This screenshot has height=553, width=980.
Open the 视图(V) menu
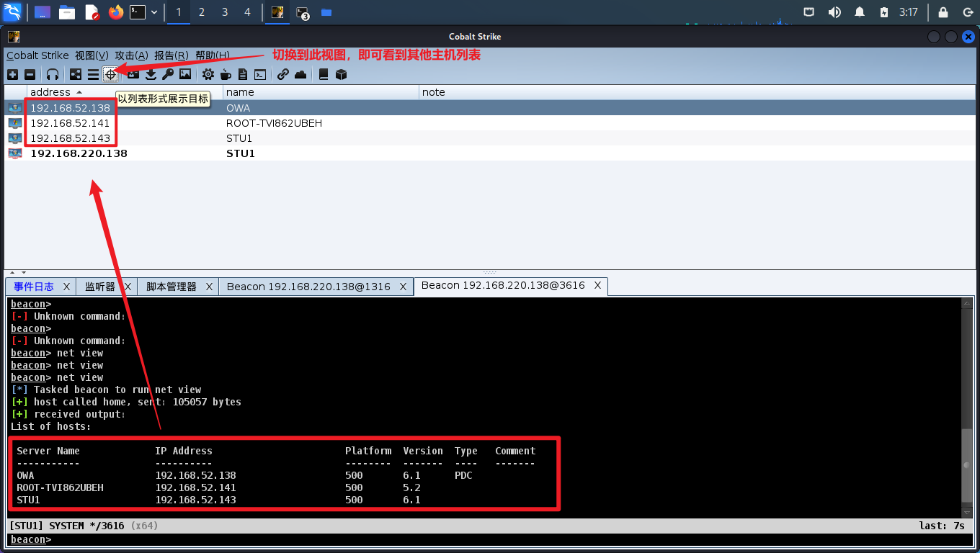click(92, 55)
